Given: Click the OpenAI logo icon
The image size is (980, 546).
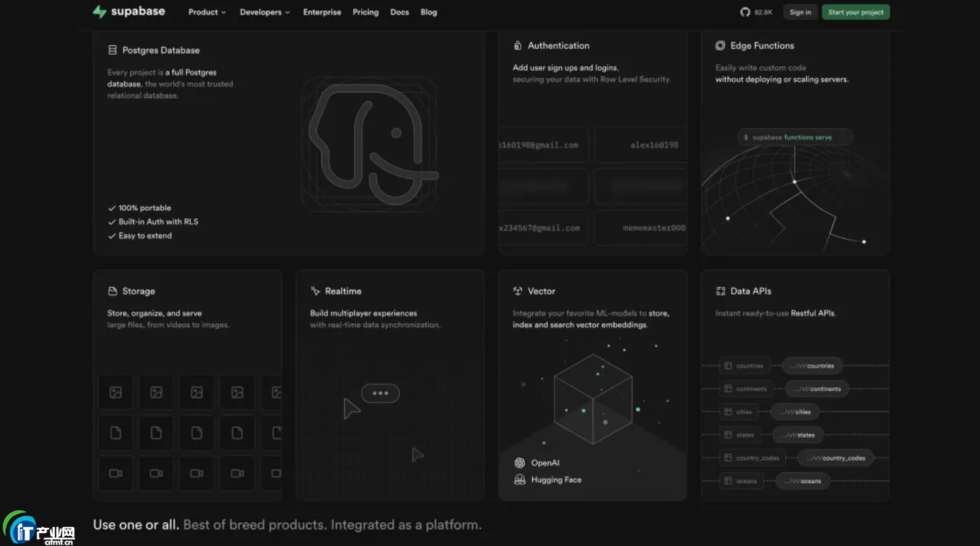Looking at the screenshot, I should pos(519,463).
